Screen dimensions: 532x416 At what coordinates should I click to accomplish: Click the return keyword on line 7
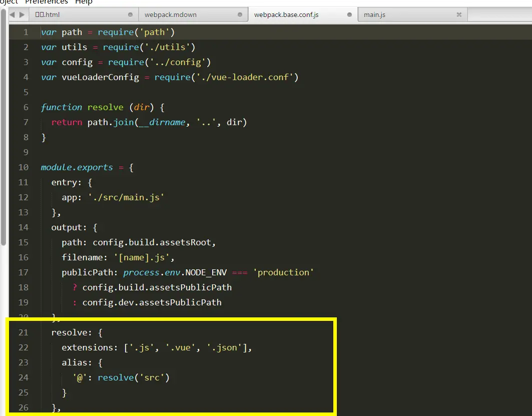coord(67,122)
